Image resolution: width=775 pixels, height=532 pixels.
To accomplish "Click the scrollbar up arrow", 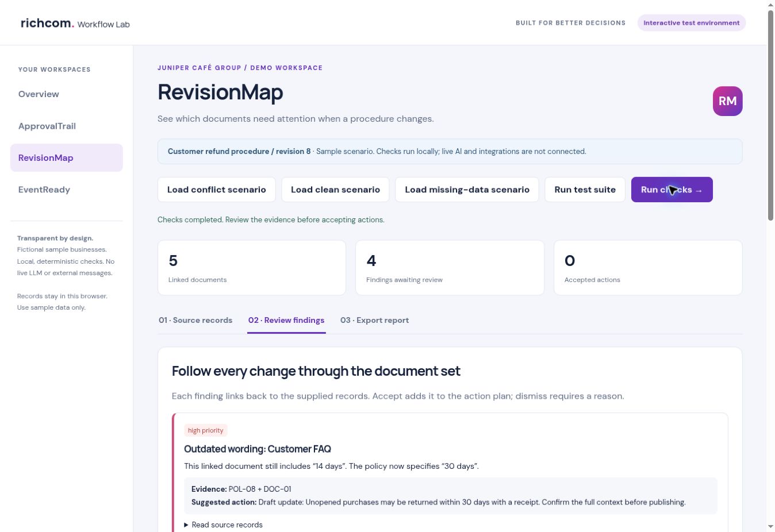I will coord(770,5).
